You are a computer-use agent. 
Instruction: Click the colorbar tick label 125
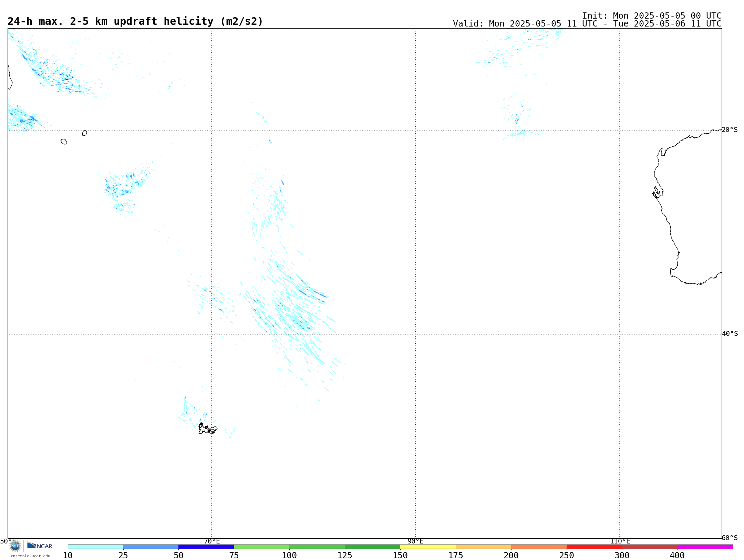345,556
